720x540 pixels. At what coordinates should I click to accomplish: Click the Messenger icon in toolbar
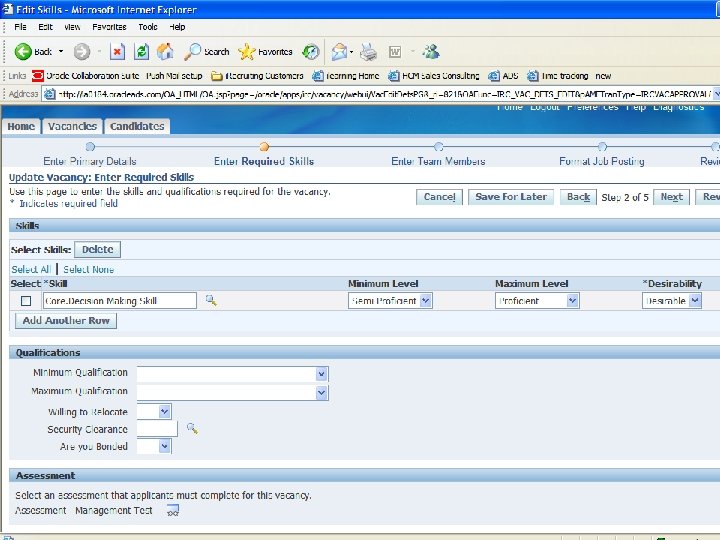click(431, 51)
